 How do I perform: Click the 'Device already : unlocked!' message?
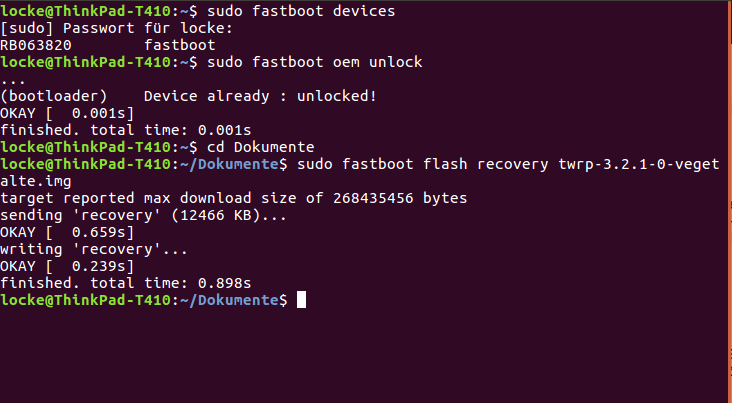pyautogui.click(x=260, y=96)
